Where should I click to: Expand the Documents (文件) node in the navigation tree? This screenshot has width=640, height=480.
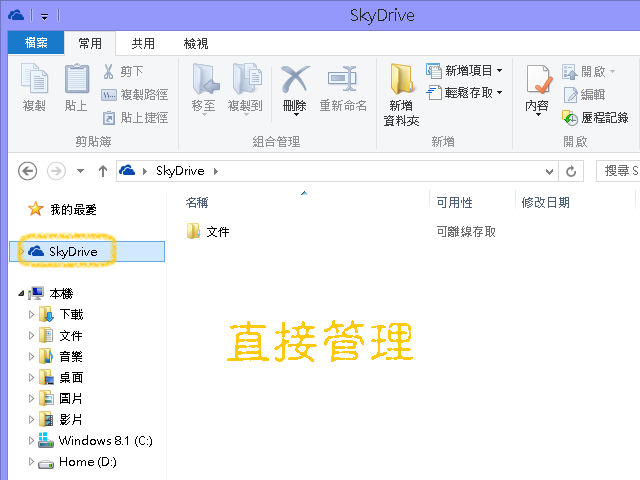pyautogui.click(x=31, y=336)
